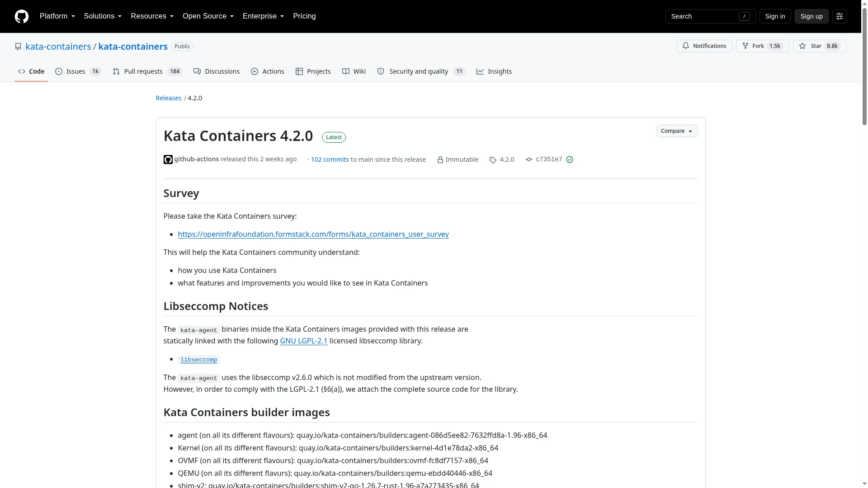This screenshot has height=488, width=868.
Task: Open the Actions tab
Action: (268, 71)
